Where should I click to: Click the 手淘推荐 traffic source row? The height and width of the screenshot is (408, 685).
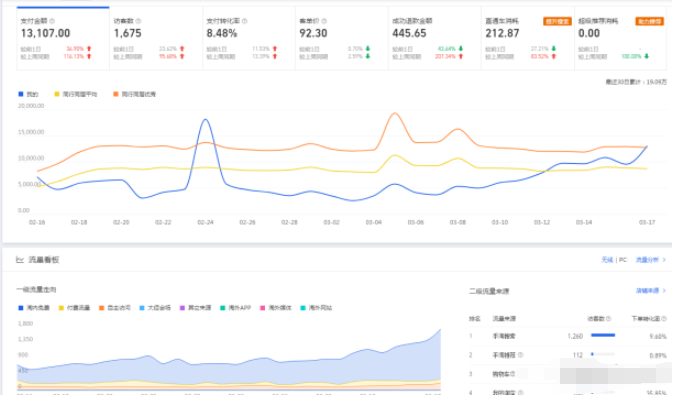pos(567,355)
